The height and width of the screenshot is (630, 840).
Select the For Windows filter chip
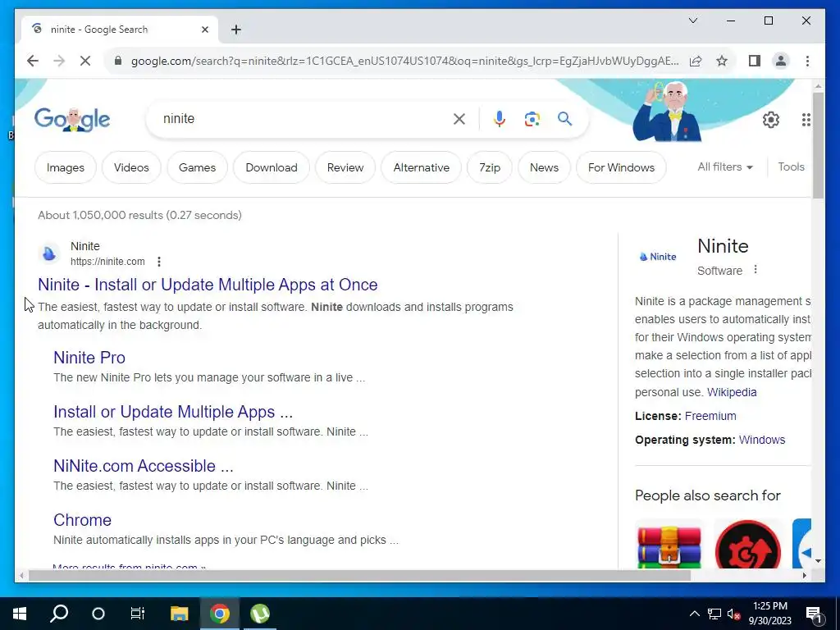pos(621,167)
